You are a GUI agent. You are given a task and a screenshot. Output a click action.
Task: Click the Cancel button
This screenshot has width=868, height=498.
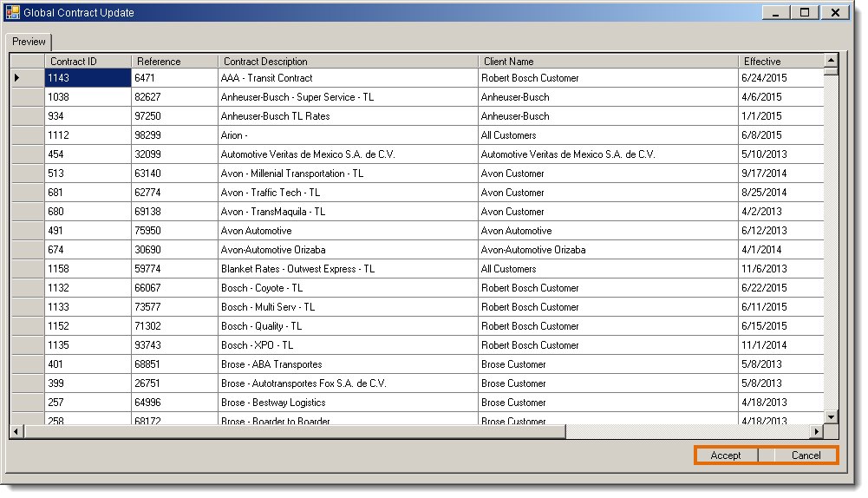tap(806, 455)
